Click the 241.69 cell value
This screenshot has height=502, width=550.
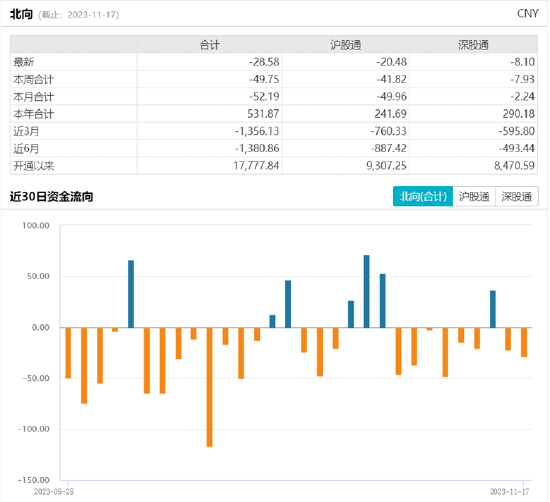point(391,114)
